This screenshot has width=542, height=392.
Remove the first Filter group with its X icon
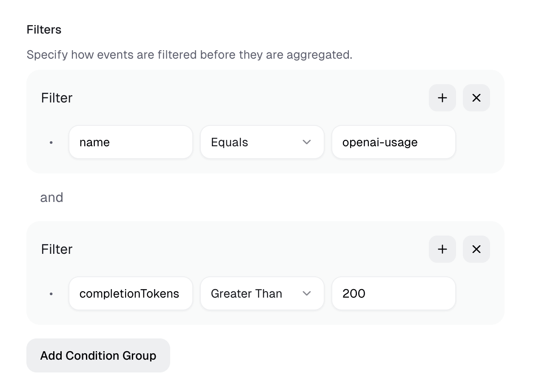[476, 98]
